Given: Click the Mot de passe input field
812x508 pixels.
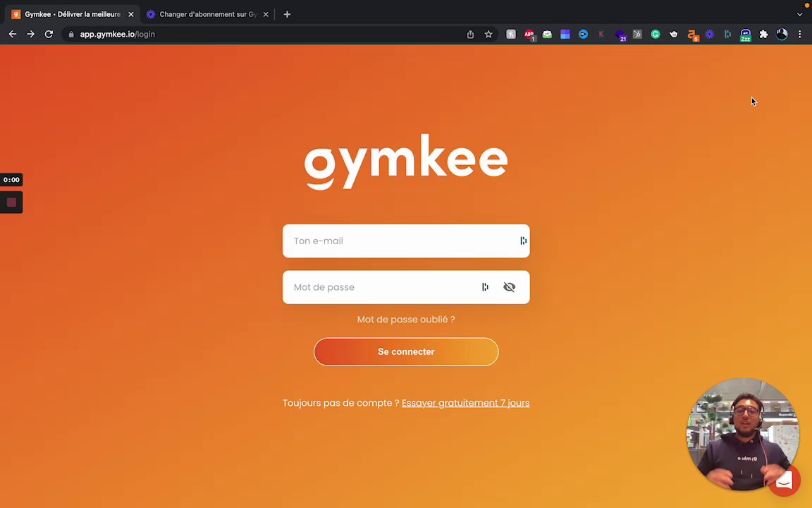Looking at the screenshot, I should pyautogui.click(x=406, y=287).
